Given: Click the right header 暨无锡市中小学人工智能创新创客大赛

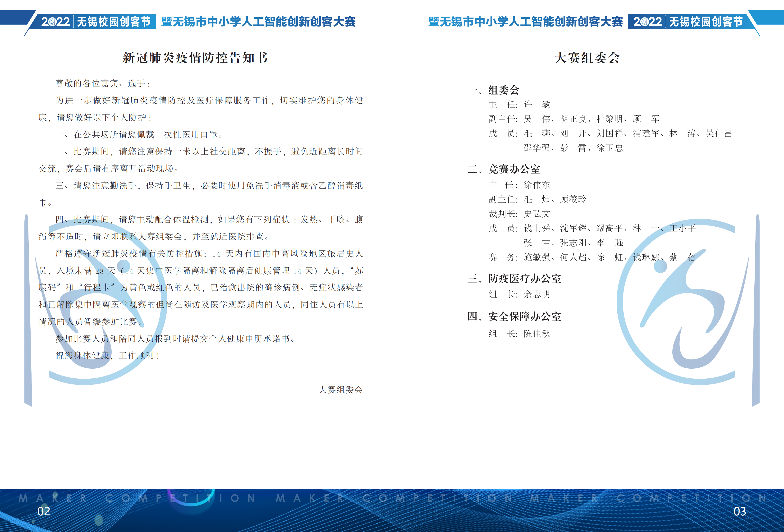Looking at the screenshot, I should (x=526, y=22).
